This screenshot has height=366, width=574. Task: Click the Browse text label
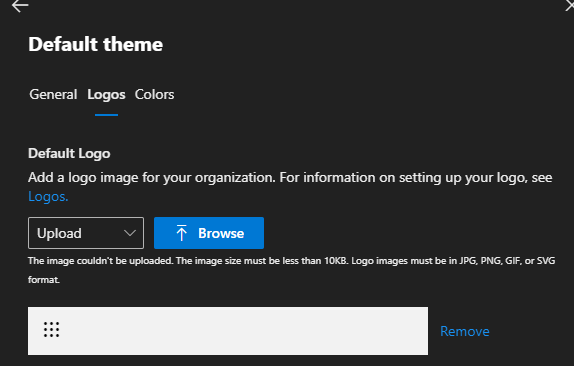221,233
